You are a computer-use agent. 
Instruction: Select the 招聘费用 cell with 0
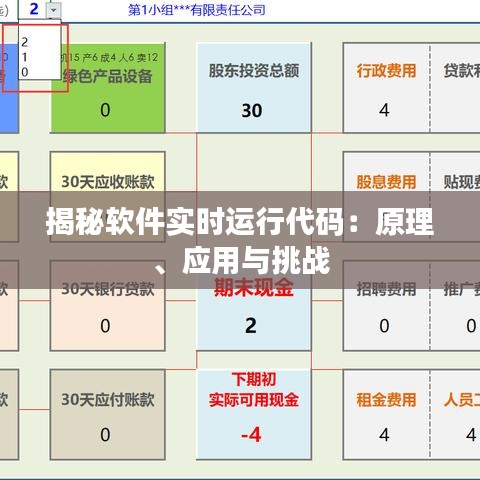pos(386,306)
